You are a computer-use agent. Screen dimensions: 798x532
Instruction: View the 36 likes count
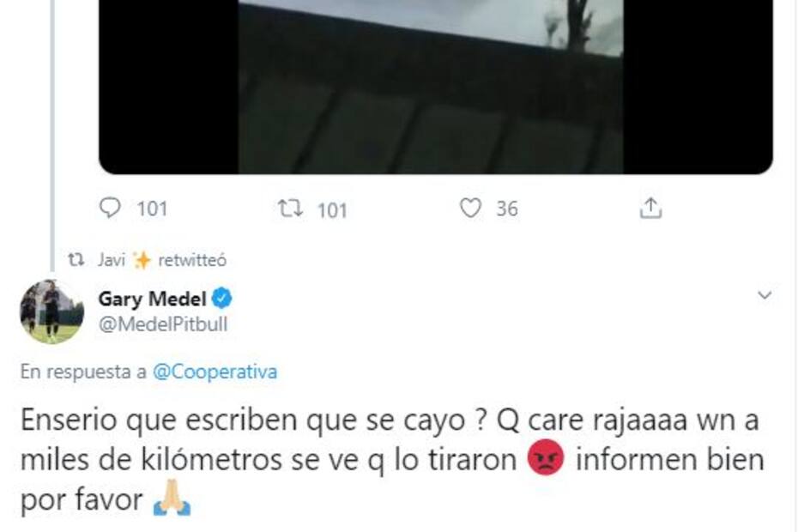(x=507, y=209)
